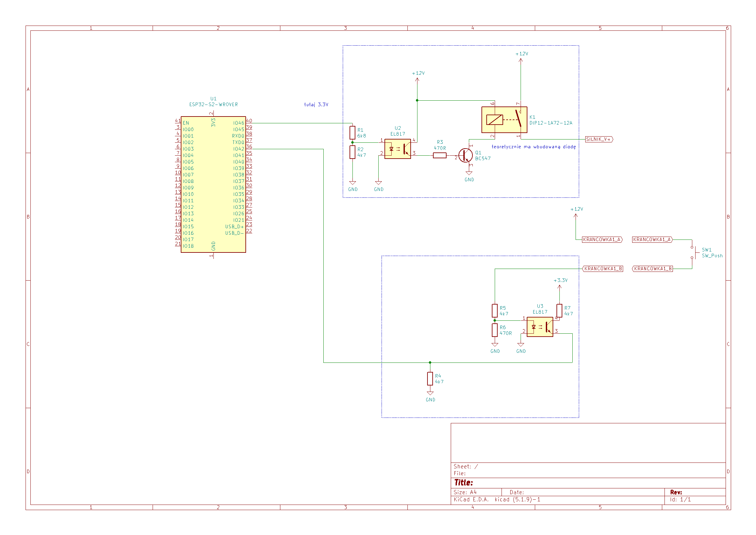Select the KRANCOWKA1_B label wired to R5

point(603,269)
